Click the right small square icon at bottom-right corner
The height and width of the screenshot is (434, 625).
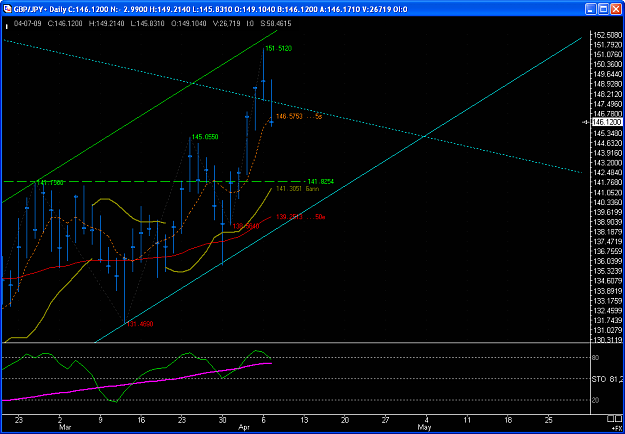point(618,419)
